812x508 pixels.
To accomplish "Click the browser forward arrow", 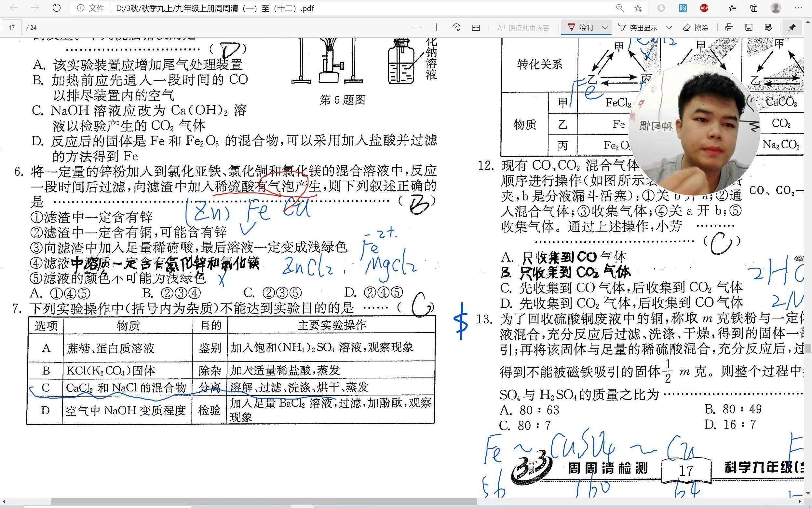I will [x=35, y=8].
